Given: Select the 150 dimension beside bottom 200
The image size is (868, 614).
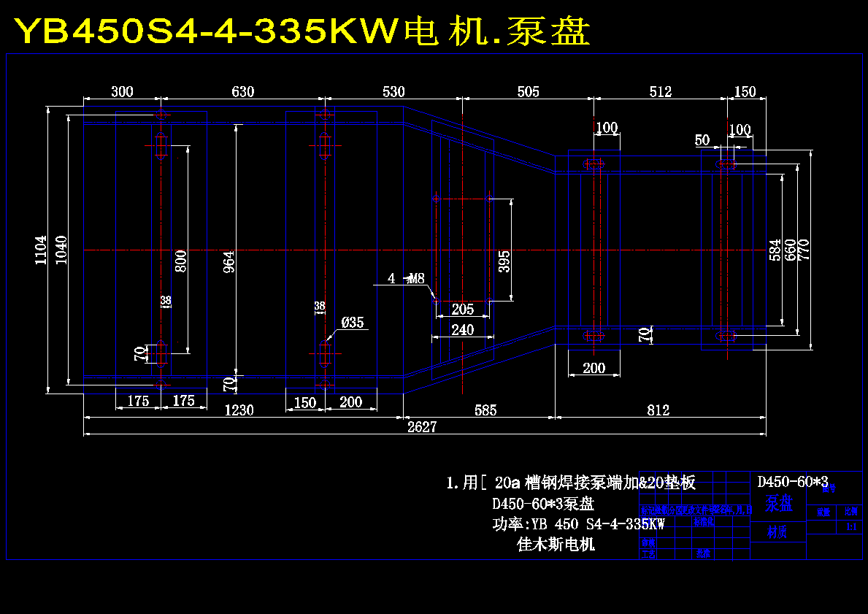Looking at the screenshot, I should click(x=304, y=402).
